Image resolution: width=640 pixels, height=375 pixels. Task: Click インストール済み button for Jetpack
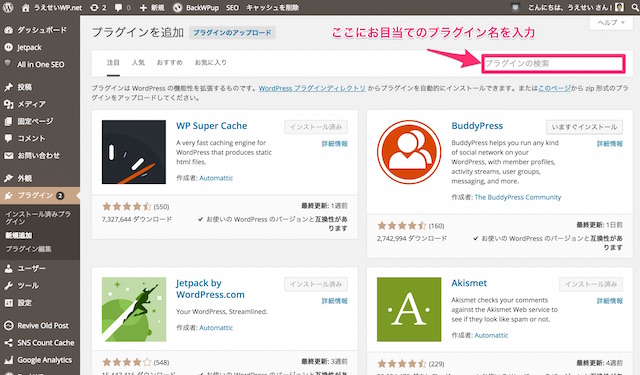tap(316, 284)
